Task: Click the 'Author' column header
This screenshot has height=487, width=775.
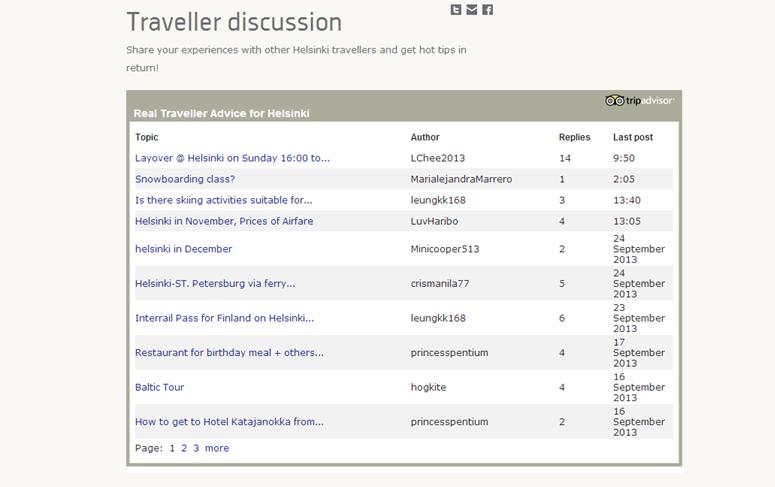Action: click(425, 137)
